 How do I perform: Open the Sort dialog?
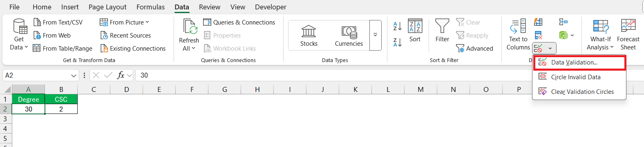415,31
